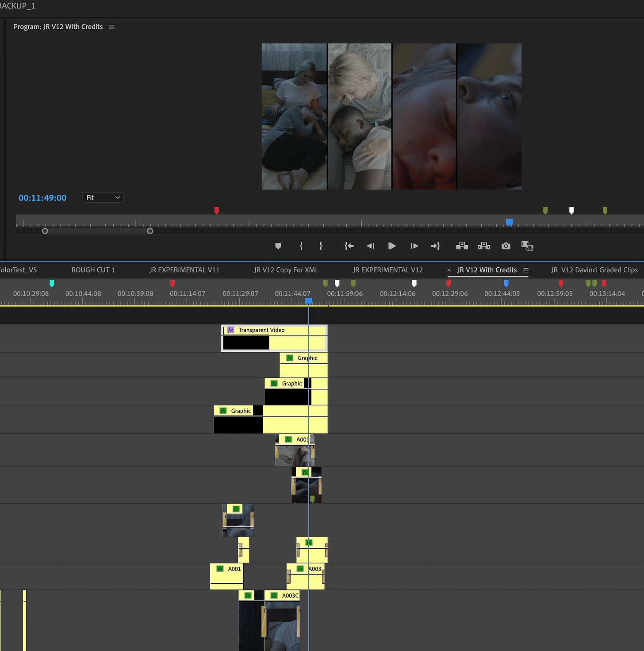
Task: Click the Lift button
Action: coord(462,246)
